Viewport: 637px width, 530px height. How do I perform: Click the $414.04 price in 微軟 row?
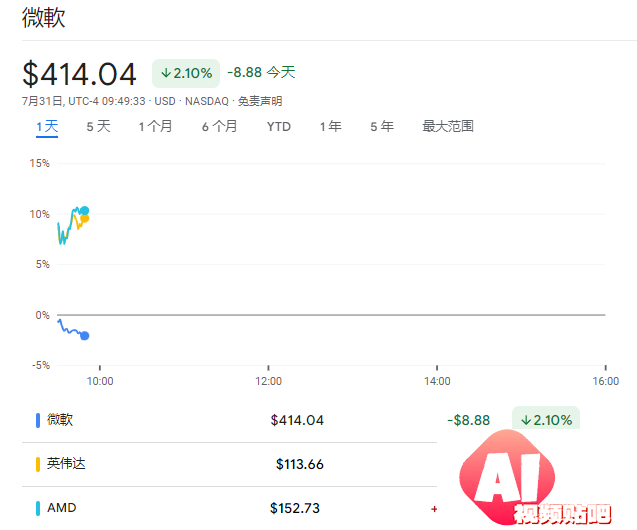pyautogui.click(x=297, y=420)
